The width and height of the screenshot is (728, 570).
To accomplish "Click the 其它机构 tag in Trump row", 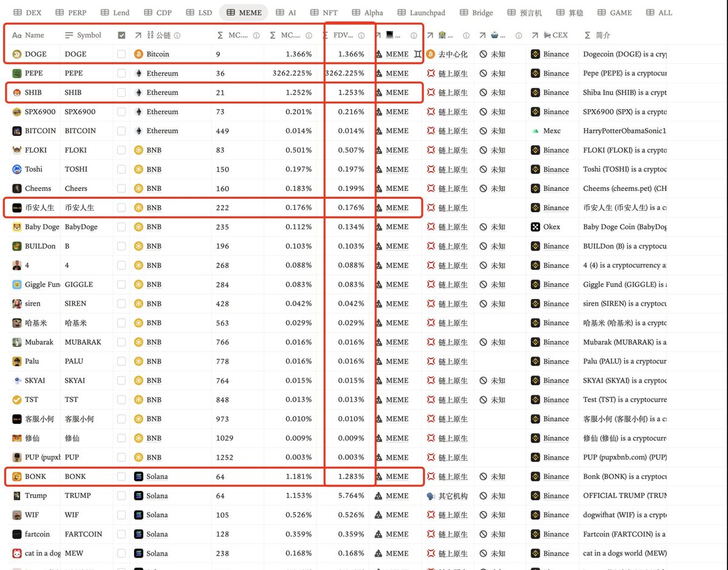I will coord(453,495).
